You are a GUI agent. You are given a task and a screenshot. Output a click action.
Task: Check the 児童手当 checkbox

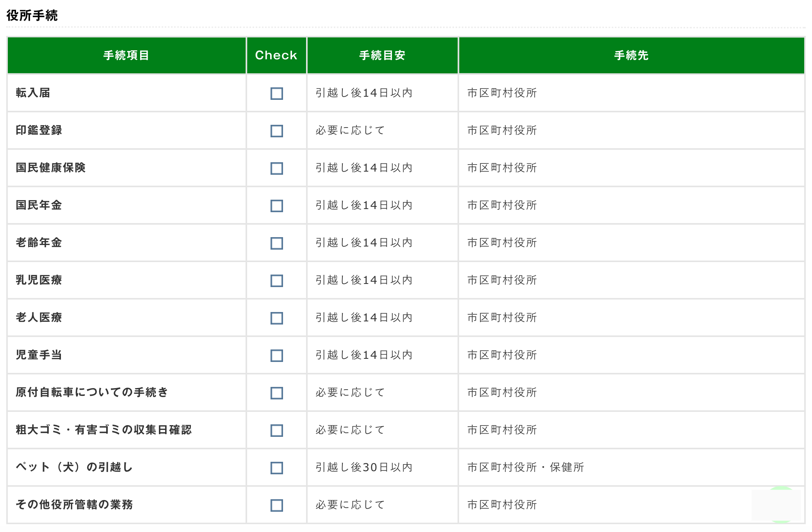tap(276, 356)
